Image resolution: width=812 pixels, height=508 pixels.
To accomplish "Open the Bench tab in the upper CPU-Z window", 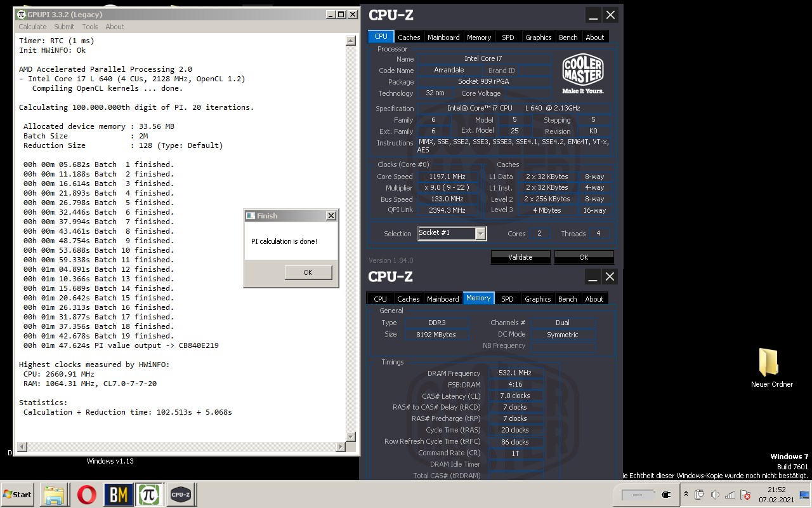I will (568, 37).
